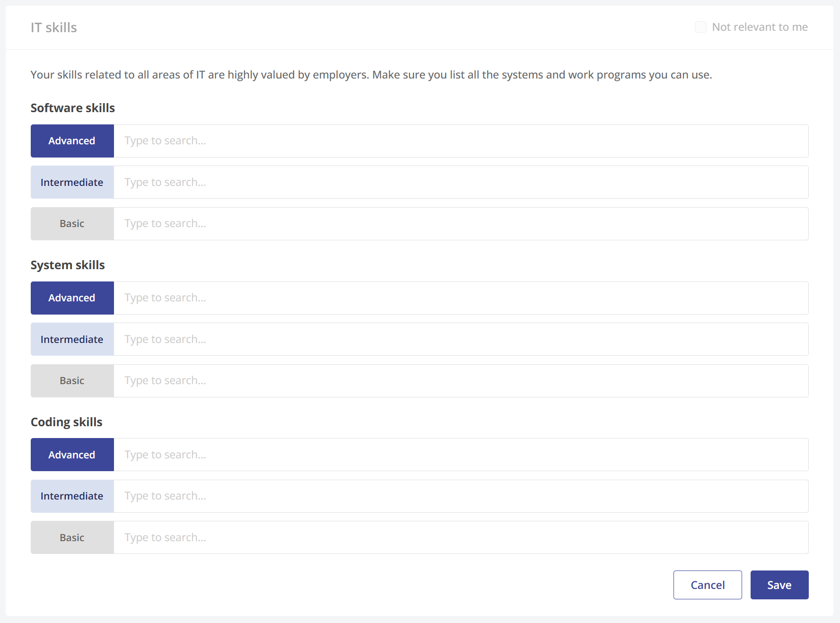Select the Advanced label under System skills
The width and height of the screenshot is (840, 623).
point(72,298)
